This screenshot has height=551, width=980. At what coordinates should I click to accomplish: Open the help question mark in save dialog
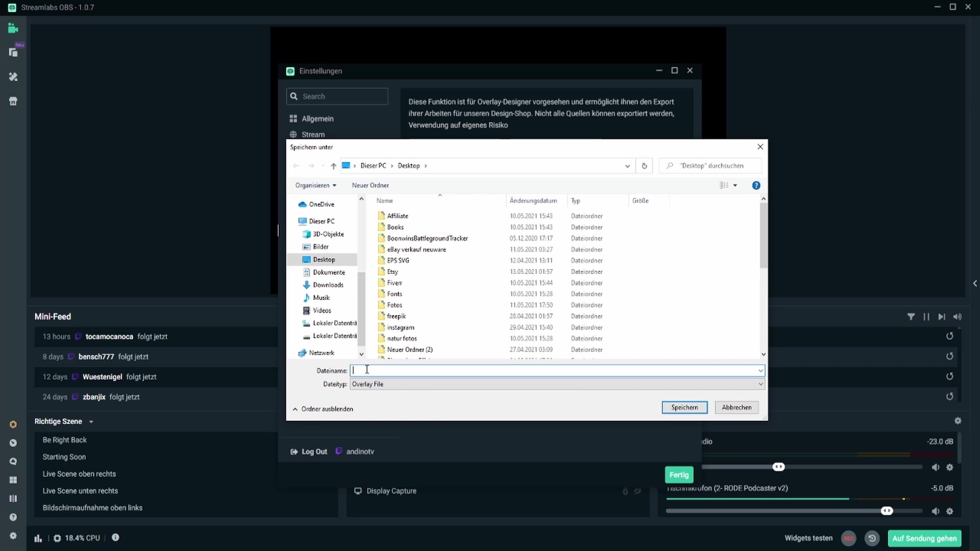[756, 185]
